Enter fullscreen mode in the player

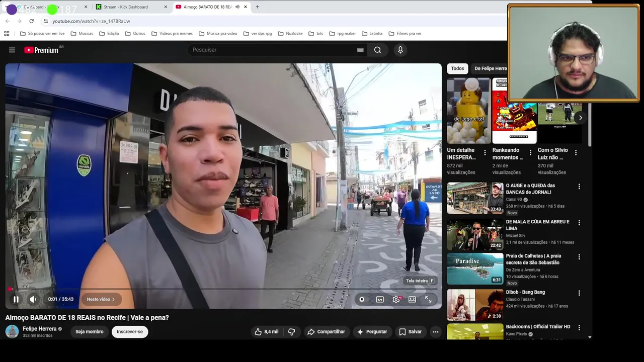click(x=428, y=299)
